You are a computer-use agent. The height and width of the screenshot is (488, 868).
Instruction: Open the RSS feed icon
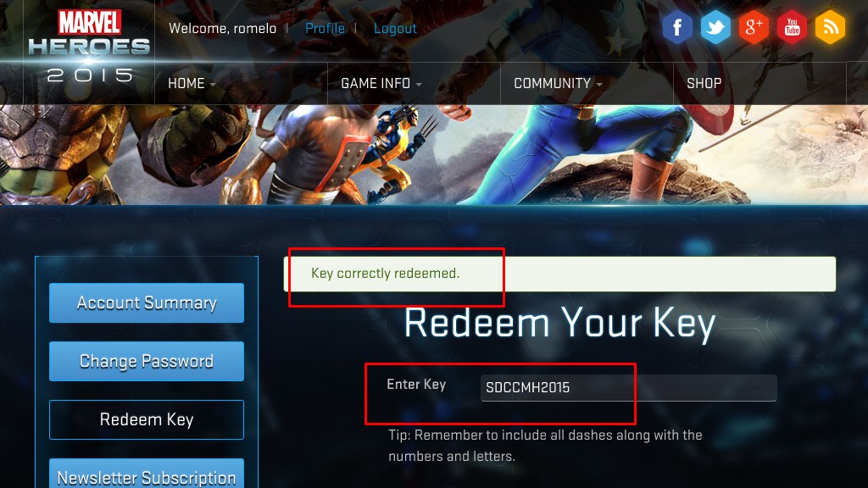tap(830, 27)
